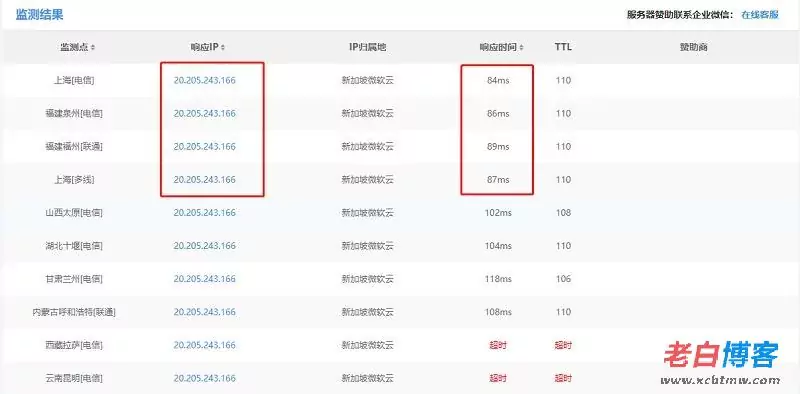This screenshot has width=800, height=394.
Task: Open IP link in 上海[多线] row
Action: coord(205,180)
